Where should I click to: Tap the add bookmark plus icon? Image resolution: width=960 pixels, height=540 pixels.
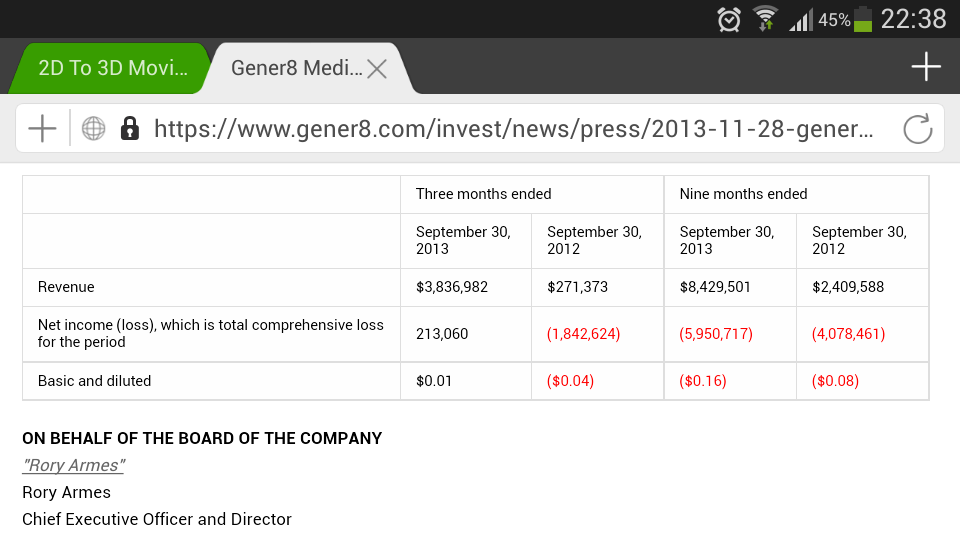[42, 129]
